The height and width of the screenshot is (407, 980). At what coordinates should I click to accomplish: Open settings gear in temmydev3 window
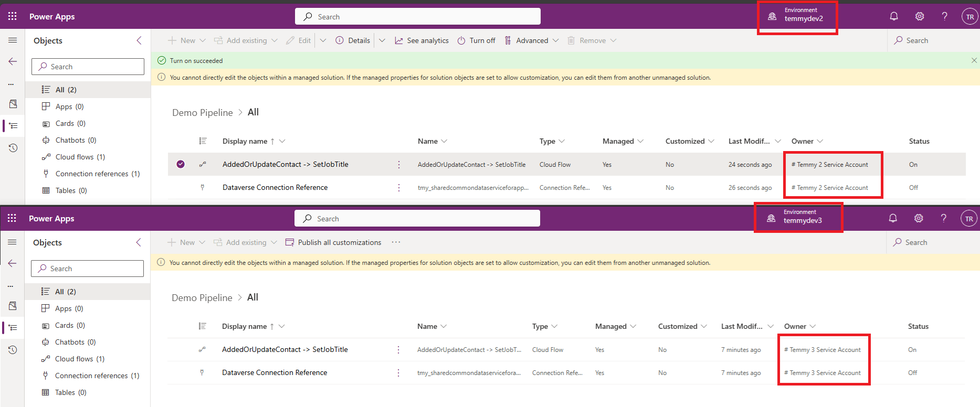click(x=919, y=218)
